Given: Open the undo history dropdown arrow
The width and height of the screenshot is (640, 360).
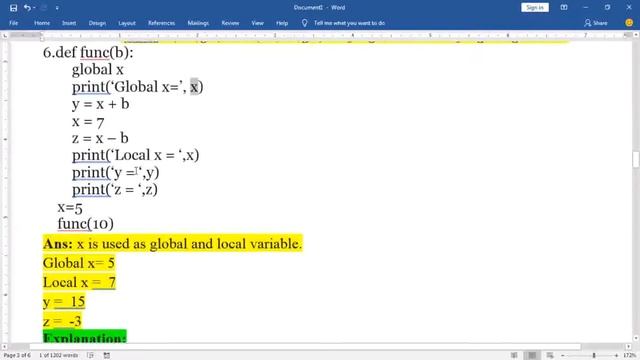Looking at the screenshot, I should coord(34,8).
